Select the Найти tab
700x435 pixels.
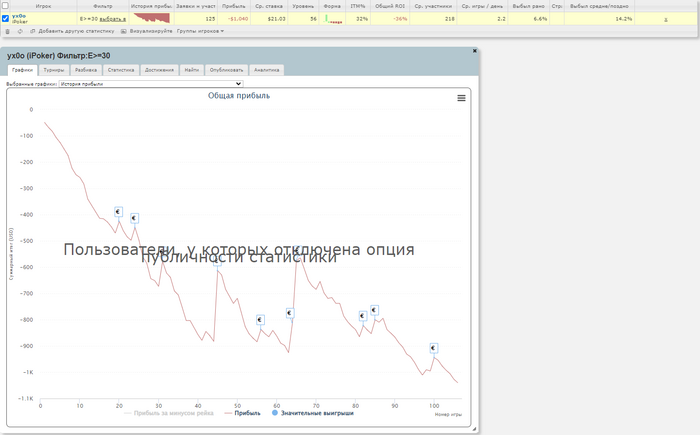[x=192, y=70]
